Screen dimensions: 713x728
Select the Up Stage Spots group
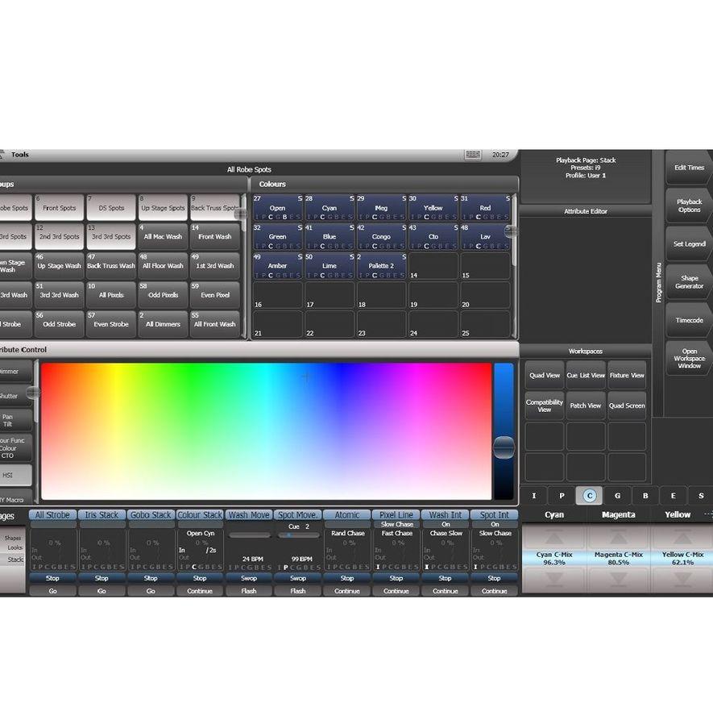tap(163, 207)
